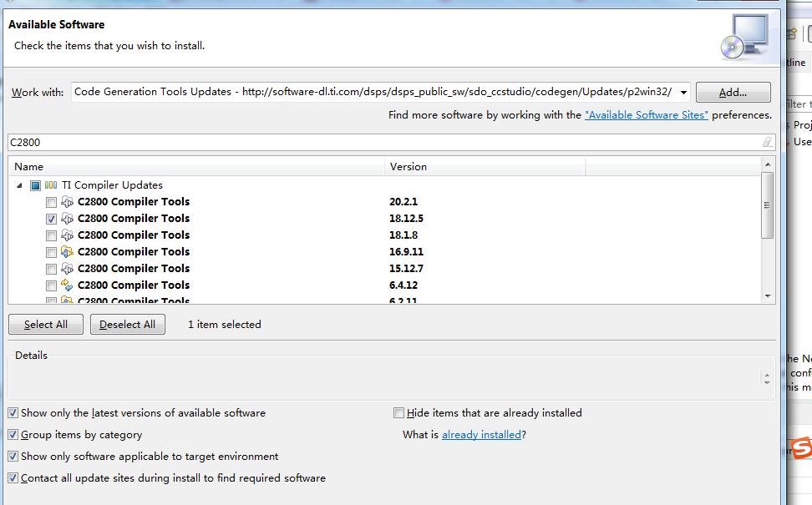The width and height of the screenshot is (812, 505).
Task: Open the Available Software Sites link
Action: [x=646, y=115]
